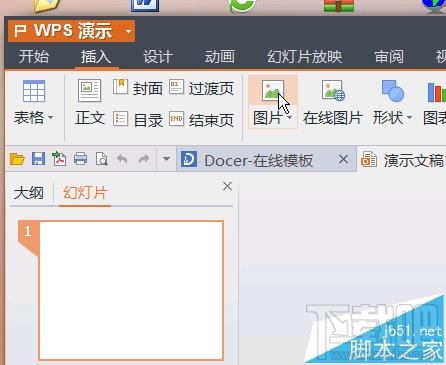The width and height of the screenshot is (446, 365).
Task: Export to PDF from quick toolbar
Action: click(59, 159)
